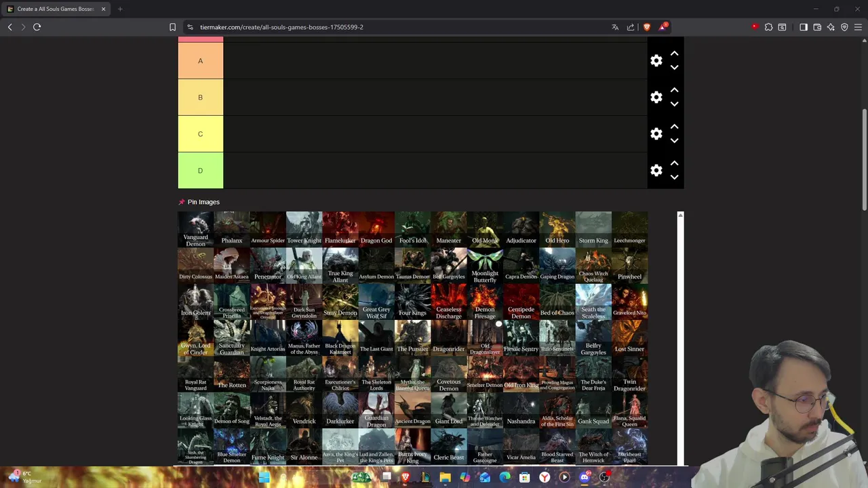Open the browser extensions puzzle icon
This screenshot has width=868, height=488.
(x=768, y=27)
